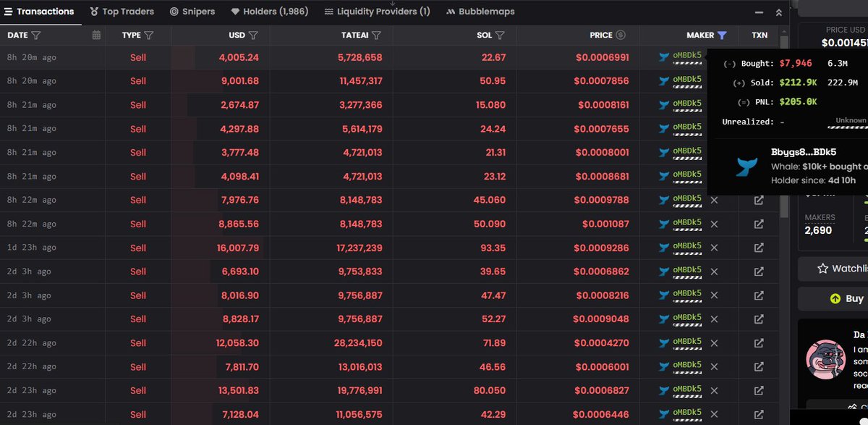Open transaction explorer link for 7,811.70 sell
Image resolution: width=868 pixels, height=425 pixels.
click(x=759, y=367)
